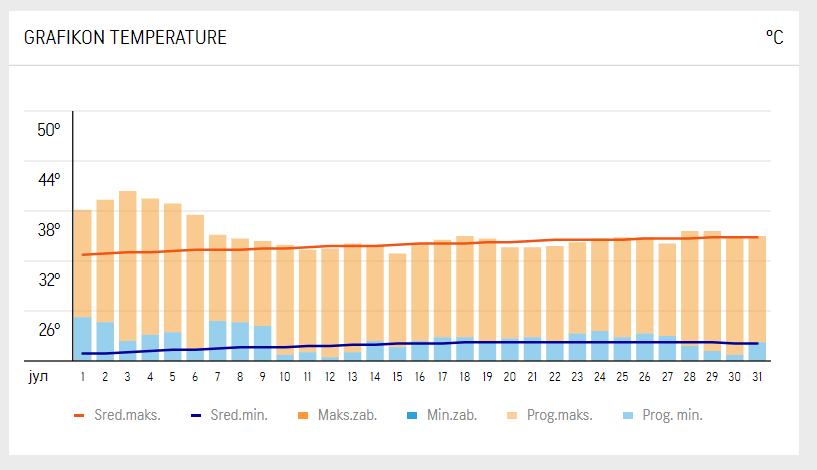Image resolution: width=817 pixels, height=470 pixels.
Task: Click the blue minimum bar for day 1
Action: 82,337
